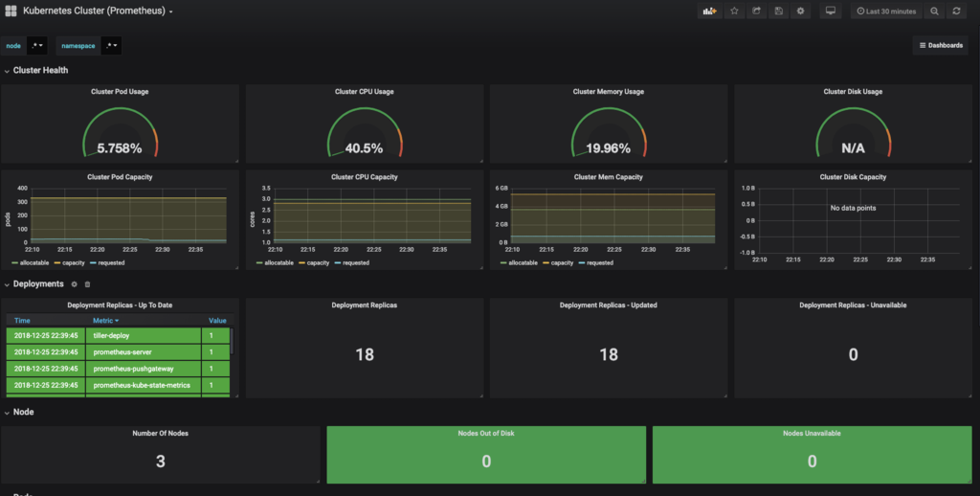This screenshot has width=980, height=496.
Task: Delete the Deployments row via trash icon
Action: click(x=87, y=284)
